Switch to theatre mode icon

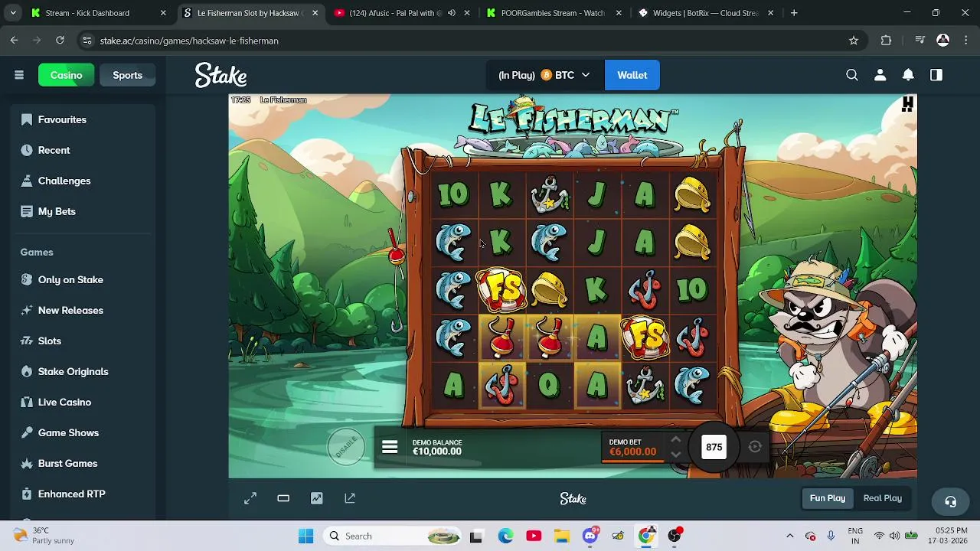[x=283, y=498]
